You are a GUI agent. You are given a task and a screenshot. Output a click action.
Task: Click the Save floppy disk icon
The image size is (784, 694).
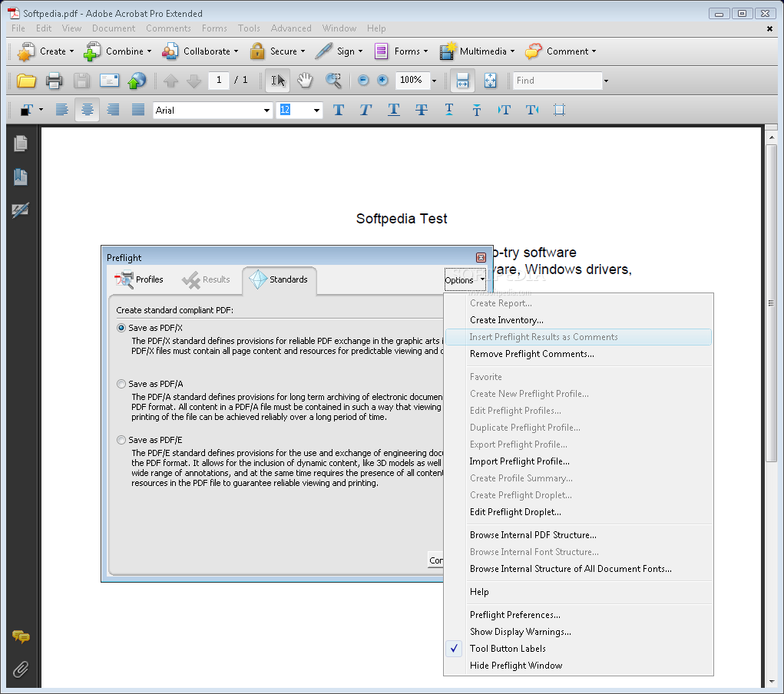coord(81,81)
